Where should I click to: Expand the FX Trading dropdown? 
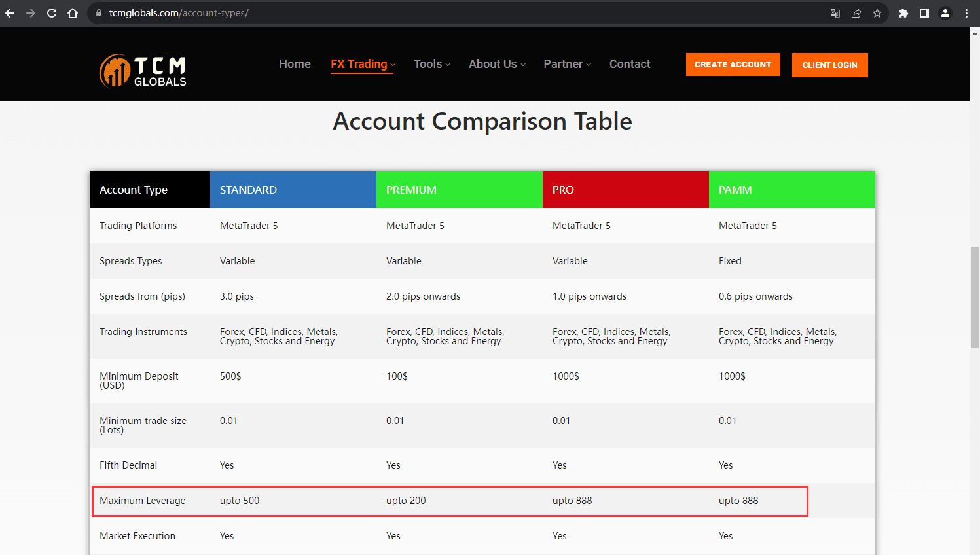[x=363, y=64]
